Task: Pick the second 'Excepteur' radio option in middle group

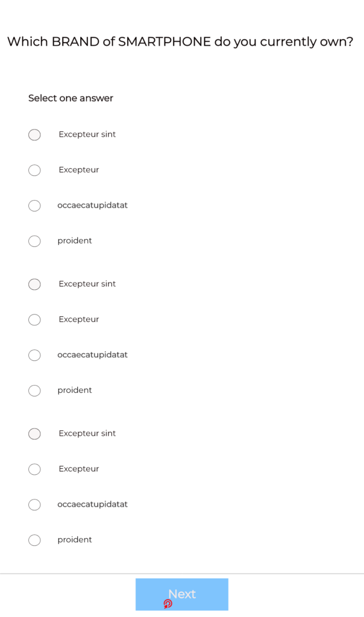Action: coord(34,319)
